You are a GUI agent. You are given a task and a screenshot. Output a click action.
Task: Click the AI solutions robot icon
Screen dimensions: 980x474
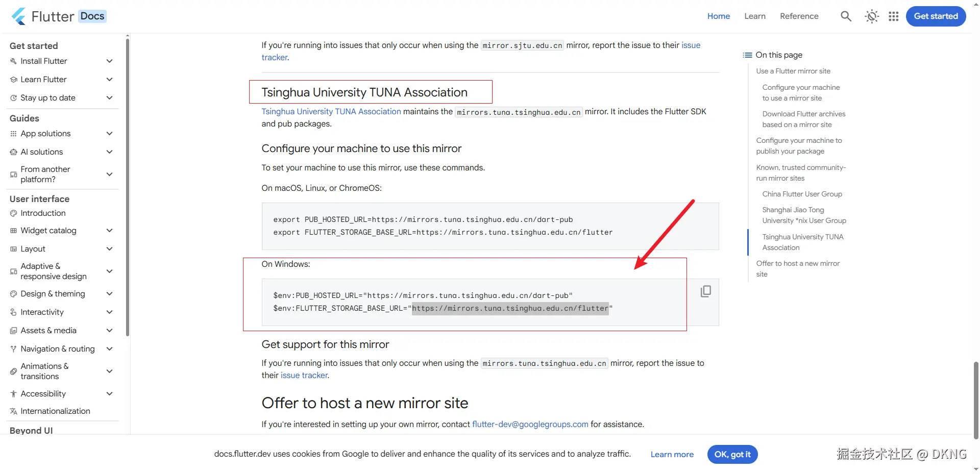point(13,152)
